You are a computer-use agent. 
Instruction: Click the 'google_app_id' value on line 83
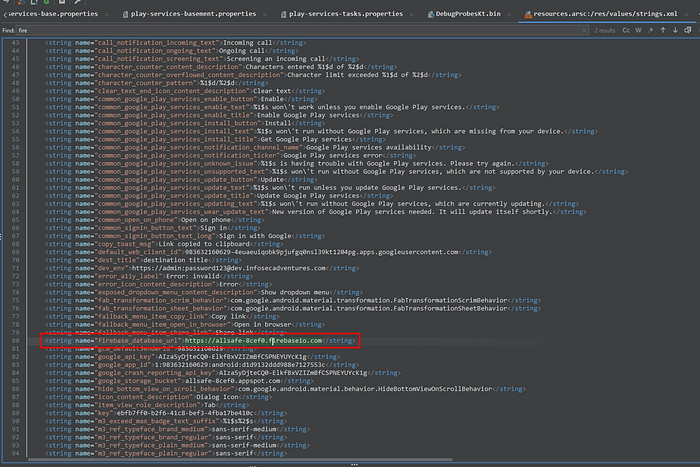point(240,365)
